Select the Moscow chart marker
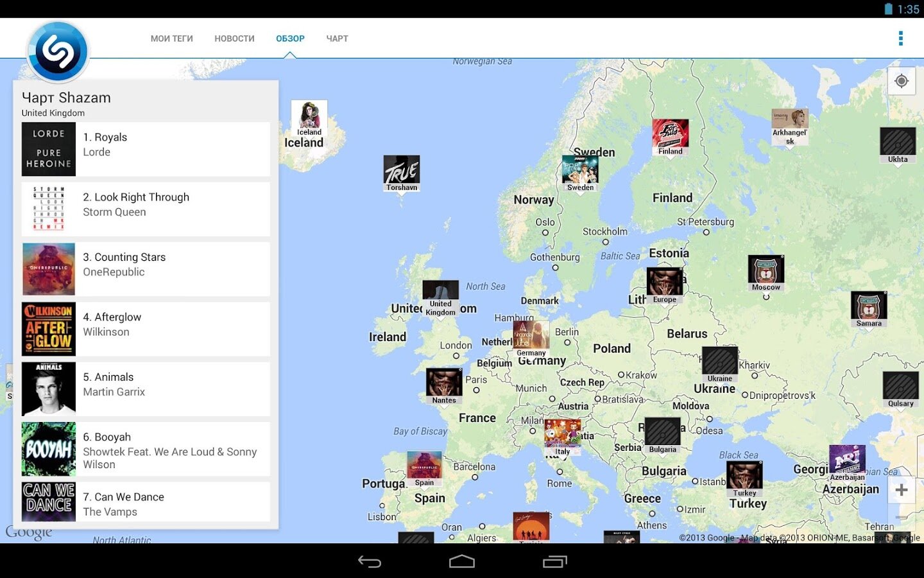The height and width of the screenshot is (578, 924). pos(766,274)
